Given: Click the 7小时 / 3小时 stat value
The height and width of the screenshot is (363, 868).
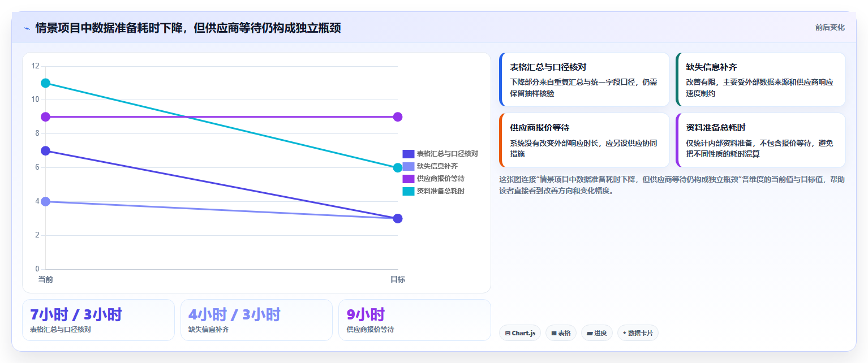Looking at the screenshot, I should 76,315.
